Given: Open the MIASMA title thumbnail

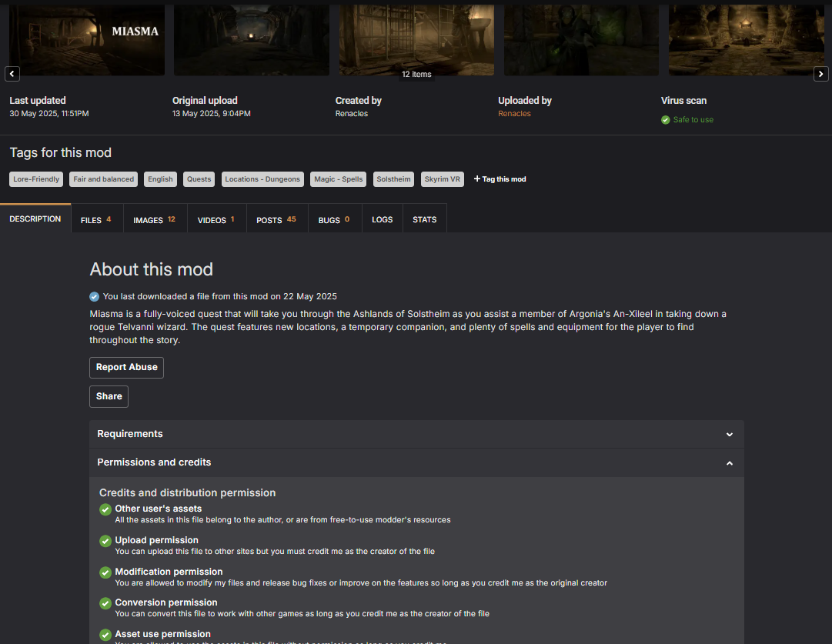Looking at the screenshot, I should [87, 40].
